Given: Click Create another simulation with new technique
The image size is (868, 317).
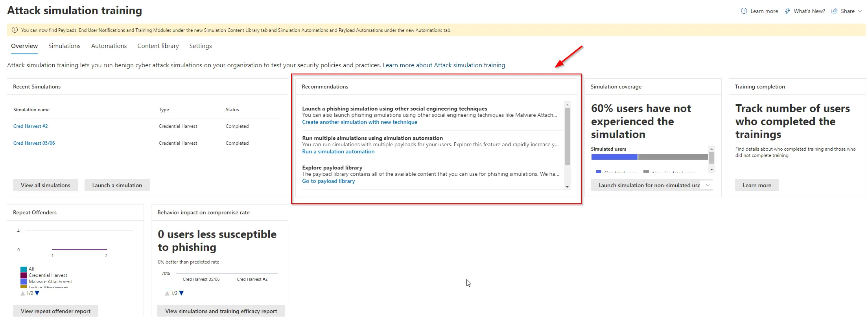Looking at the screenshot, I should (360, 122).
